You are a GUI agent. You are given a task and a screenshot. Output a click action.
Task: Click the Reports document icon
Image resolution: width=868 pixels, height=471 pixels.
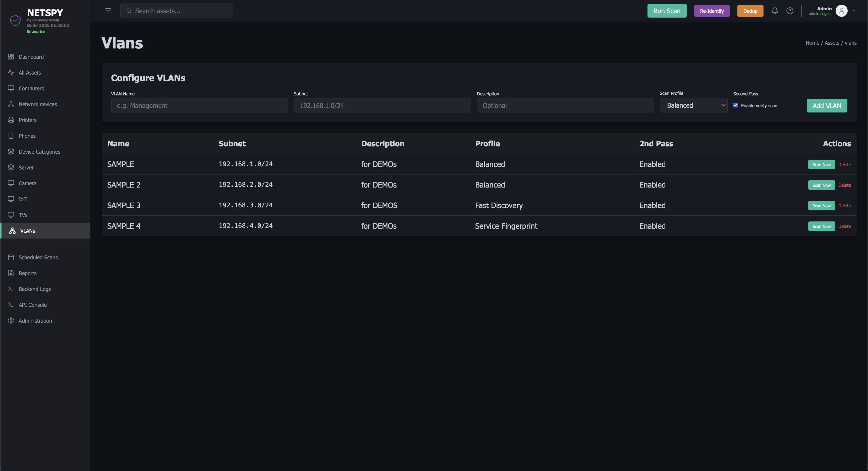(11, 273)
